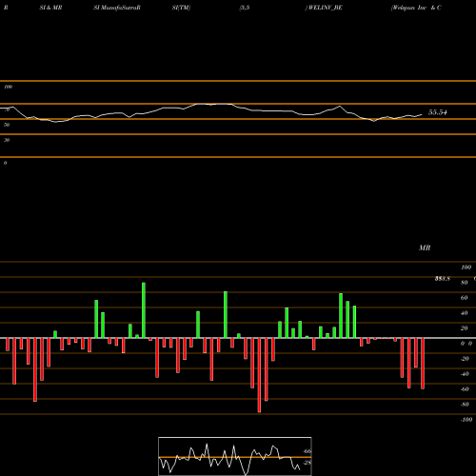This screenshot has width=476, height=476.
Task: Click the tallest green MR histogram bar
Action: pos(144,310)
